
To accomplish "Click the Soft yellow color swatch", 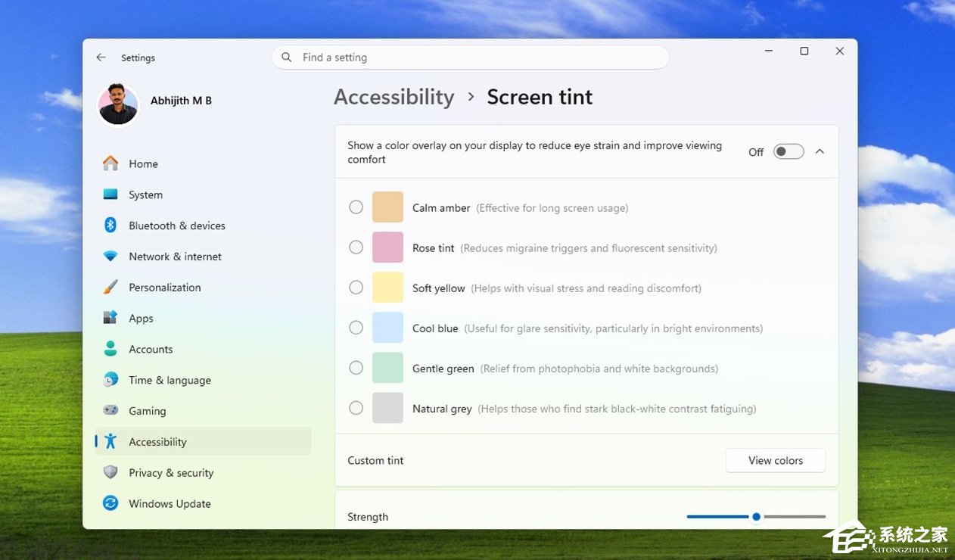I will 387,288.
